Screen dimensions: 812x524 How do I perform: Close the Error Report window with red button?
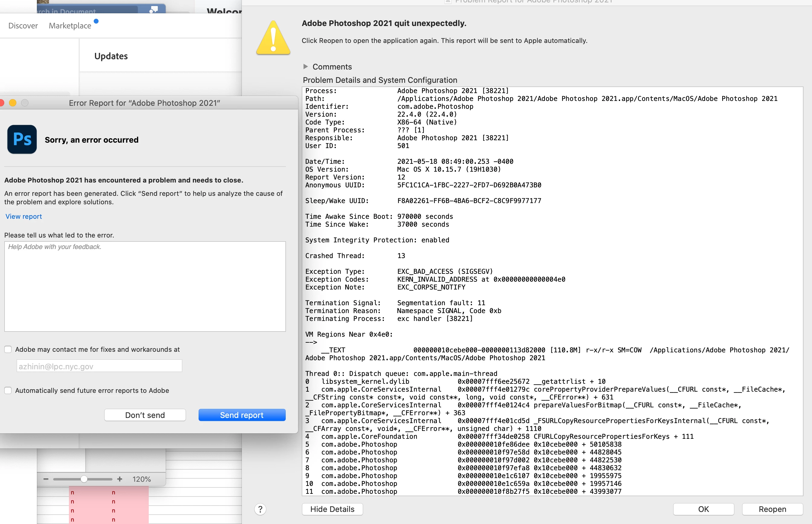coord(2,103)
